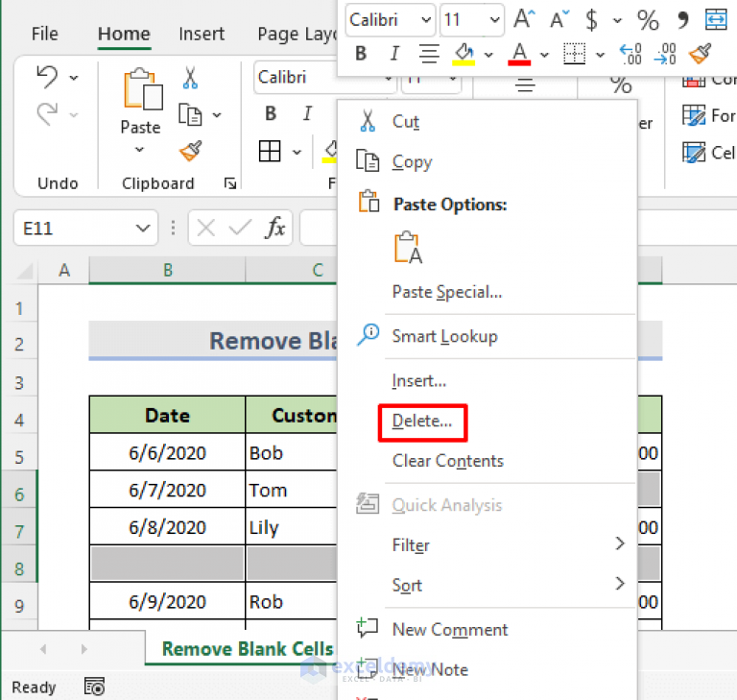Screen dimensions: 737x700
Task: Click the Keep Text Only paste option
Action: [x=408, y=248]
